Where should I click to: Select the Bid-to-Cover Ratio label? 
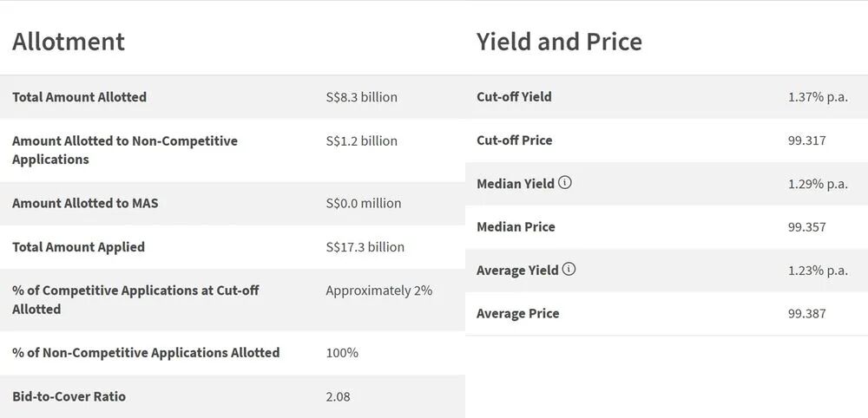point(69,396)
